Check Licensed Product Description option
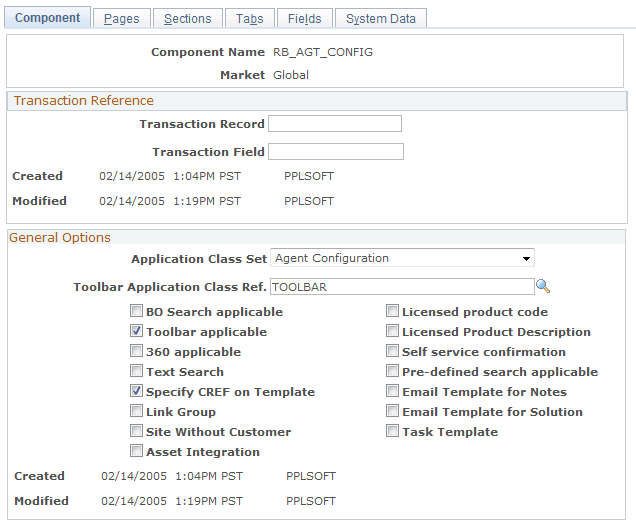The width and height of the screenshot is (636, 528). [x=392, y=331]
